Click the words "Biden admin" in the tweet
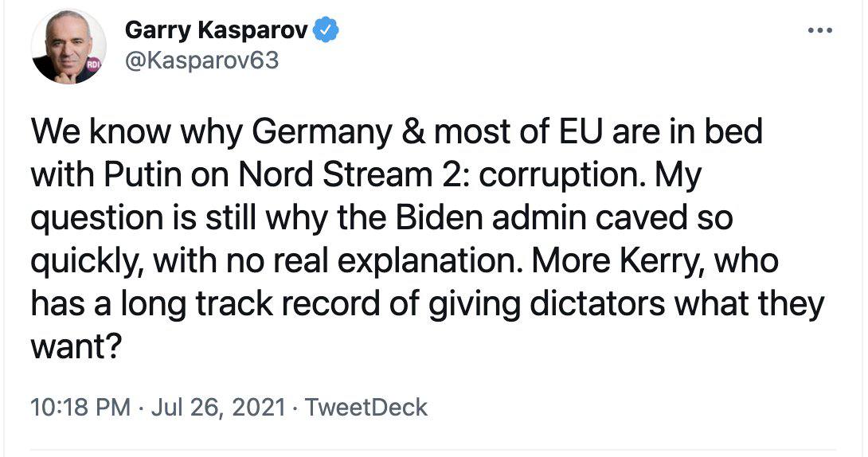 [475, 219]
